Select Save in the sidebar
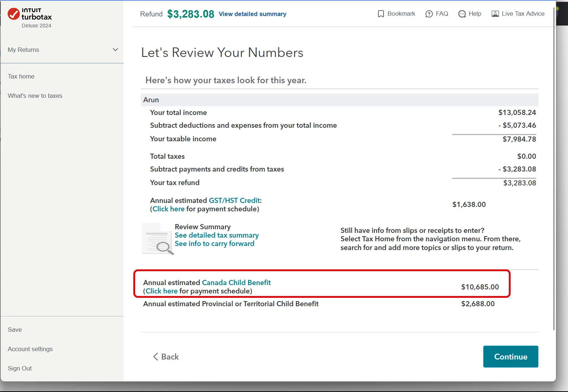The image size is (568, 392). (x=15, y=330)
